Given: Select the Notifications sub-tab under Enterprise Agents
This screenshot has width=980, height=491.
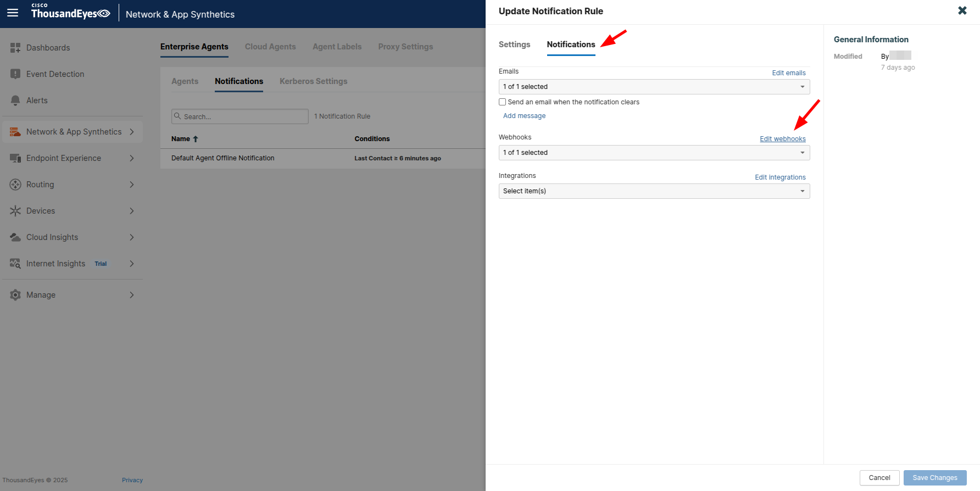Looking at the screenshot, I should [x=239, y=81].
